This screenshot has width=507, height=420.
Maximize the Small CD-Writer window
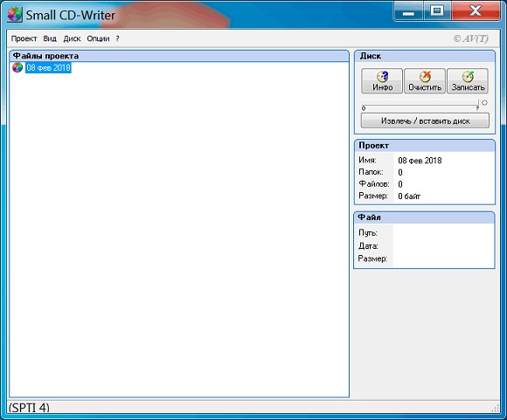coord(436,11)
